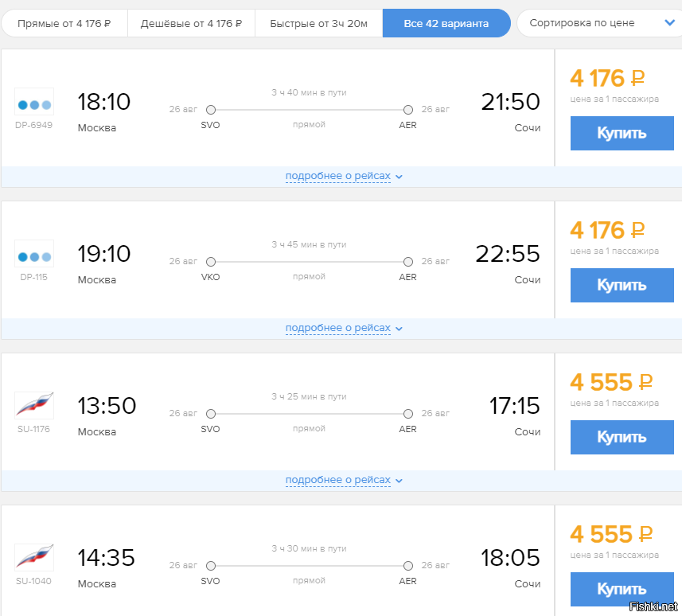
Task: Click the VKO departure circle of the 19:10 flight
Action: (x=211, y=262)
